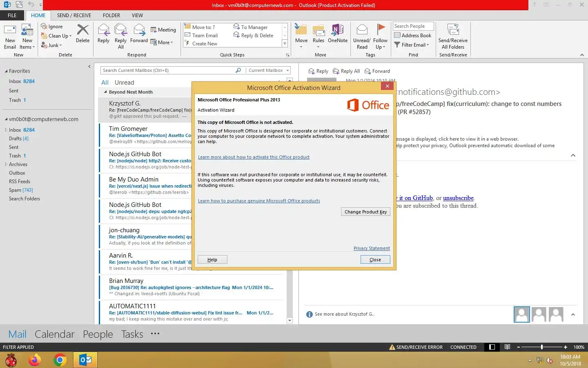Show Unread messages filter
The height and width of the screenshot is (368, 588).
click(x=124, y=83)
